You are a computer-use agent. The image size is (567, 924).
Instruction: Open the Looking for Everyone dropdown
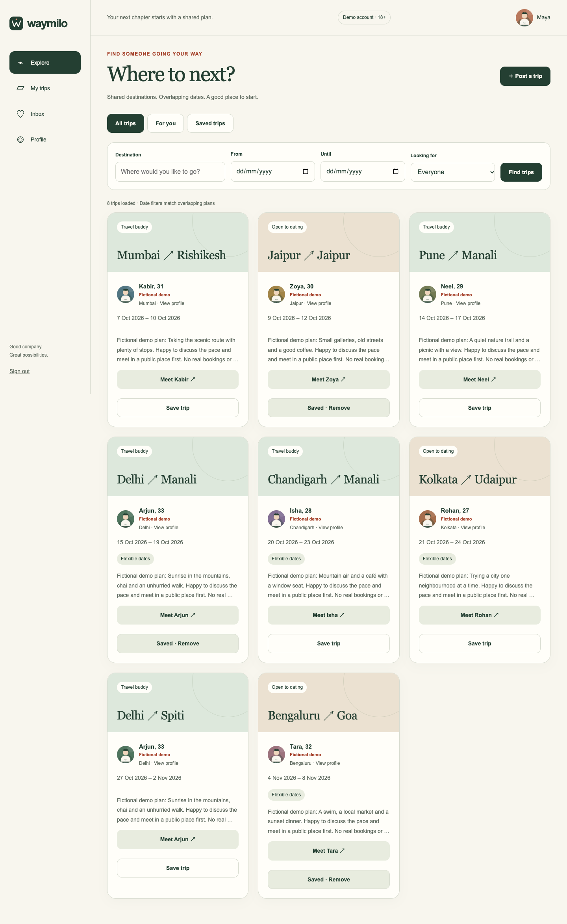point(452,172)
